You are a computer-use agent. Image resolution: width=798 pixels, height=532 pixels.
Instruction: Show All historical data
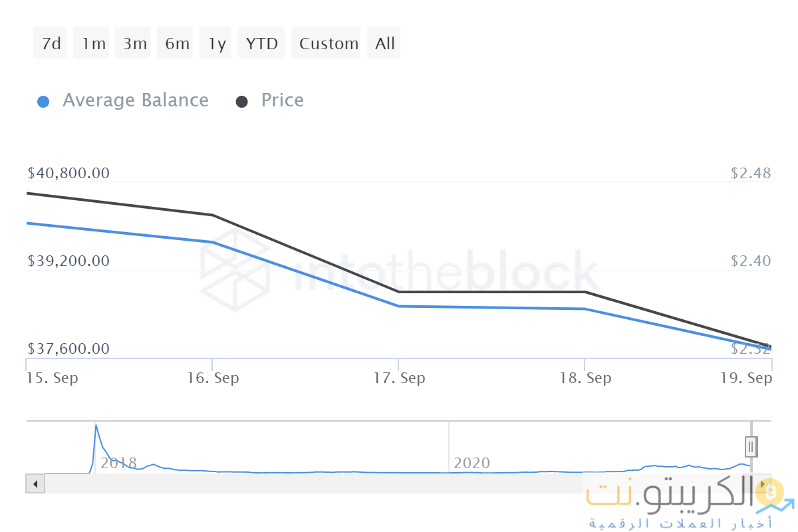pos(384,43)
